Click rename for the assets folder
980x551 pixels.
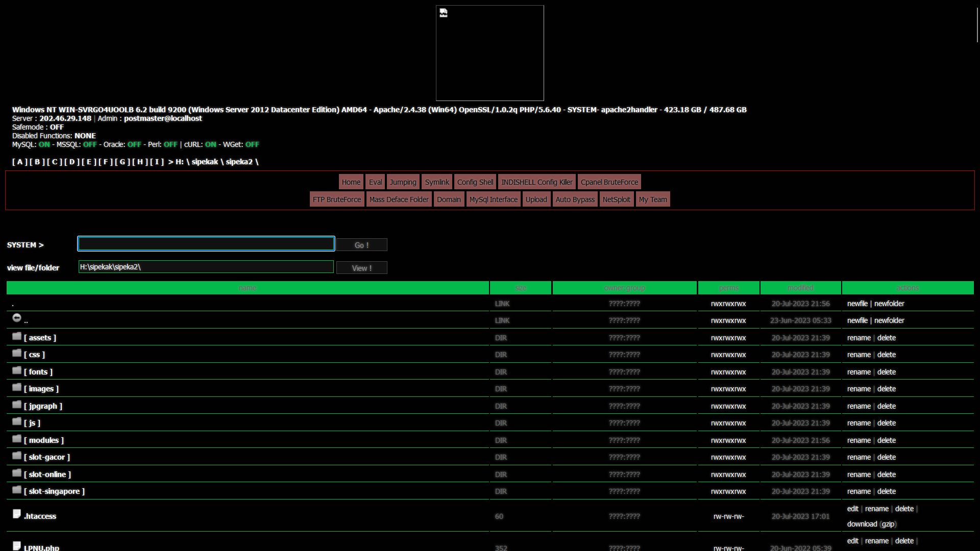859,338
